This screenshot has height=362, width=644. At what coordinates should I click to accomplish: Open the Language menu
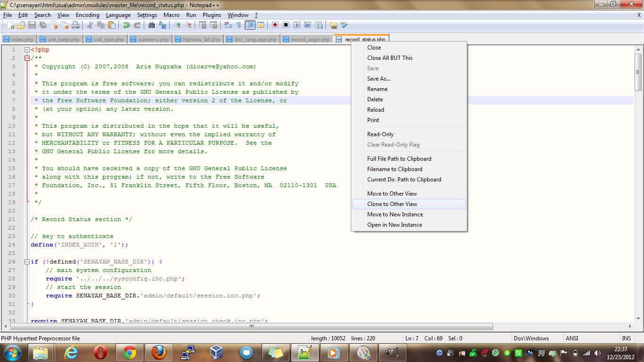118,15
